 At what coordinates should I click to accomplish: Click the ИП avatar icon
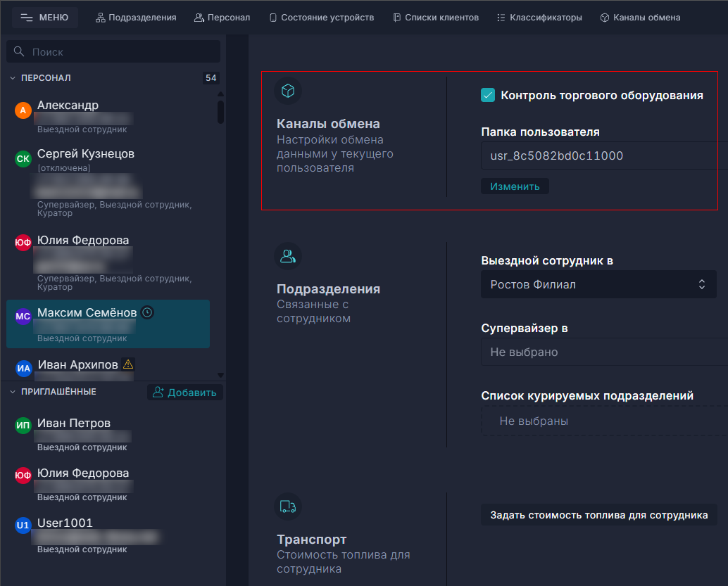(x=23, y=425)
